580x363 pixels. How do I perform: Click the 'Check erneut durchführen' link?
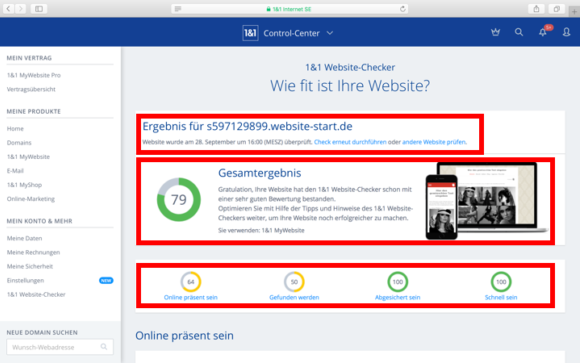[x=350, y=142]
